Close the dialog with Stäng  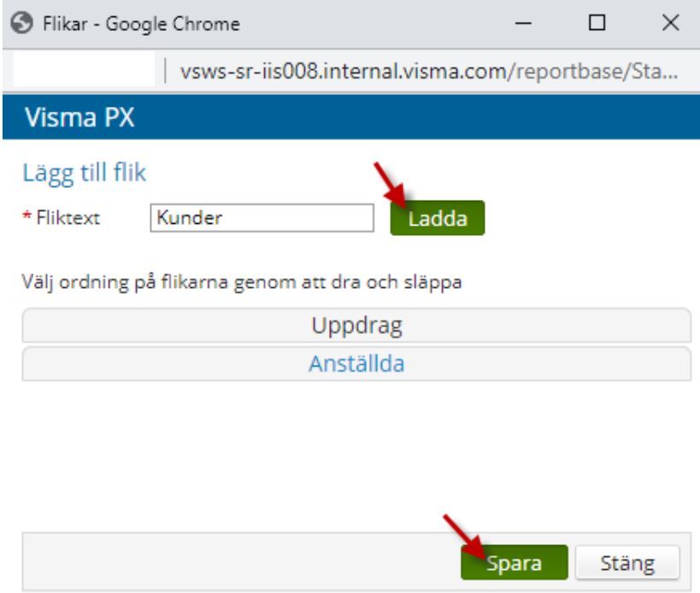[626, 563]
